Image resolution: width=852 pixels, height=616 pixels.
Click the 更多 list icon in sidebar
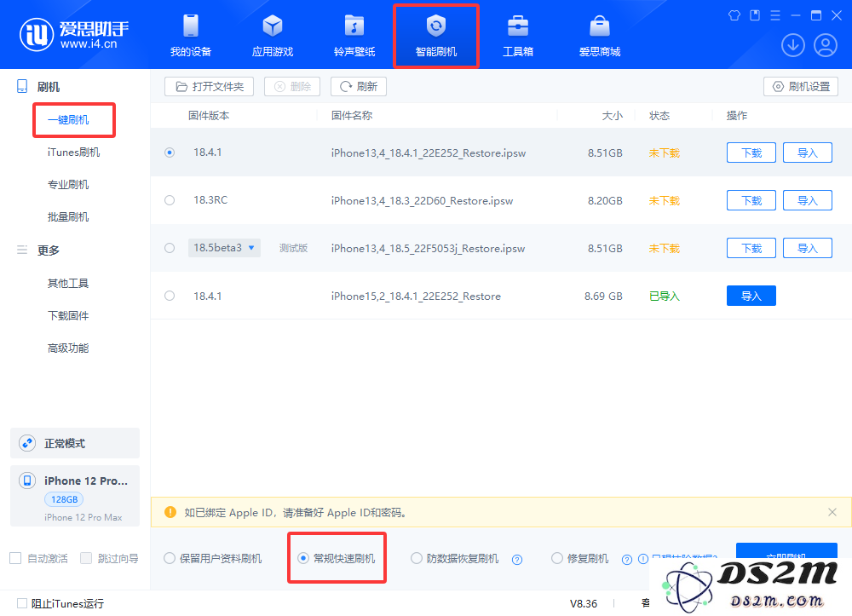pos(22,250)
